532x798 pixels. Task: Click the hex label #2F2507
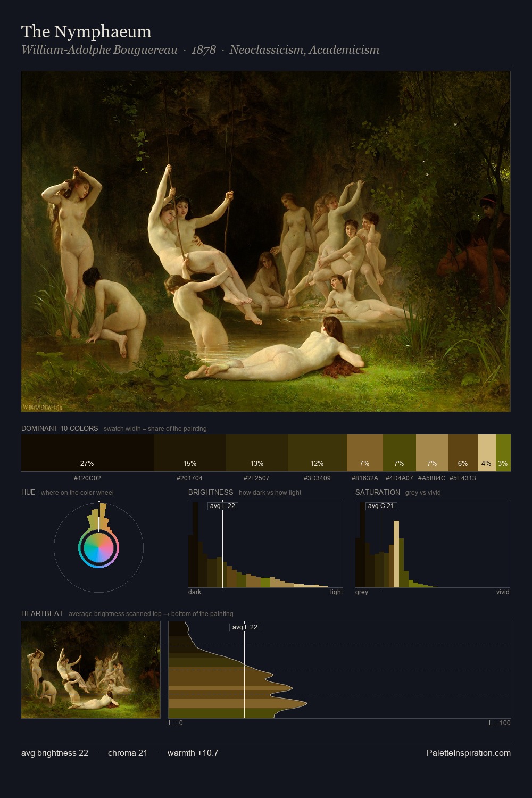click(256, 478)
